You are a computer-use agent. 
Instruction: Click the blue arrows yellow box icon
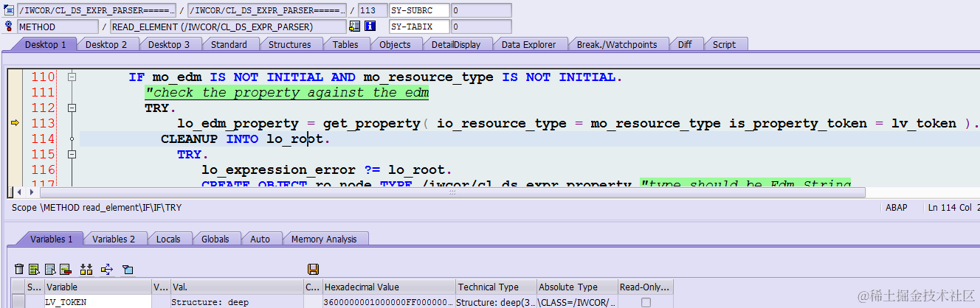106,269
